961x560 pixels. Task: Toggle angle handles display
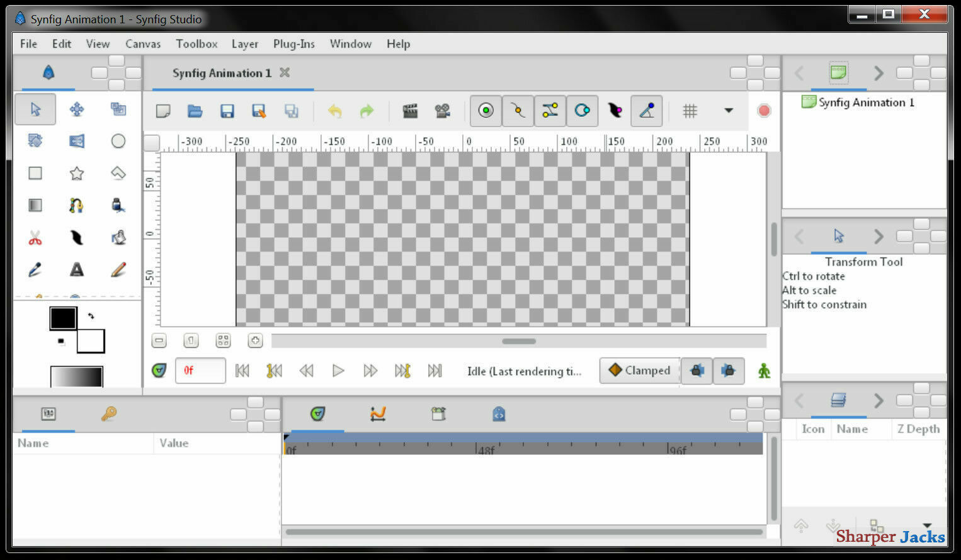[x=647, y=111]
